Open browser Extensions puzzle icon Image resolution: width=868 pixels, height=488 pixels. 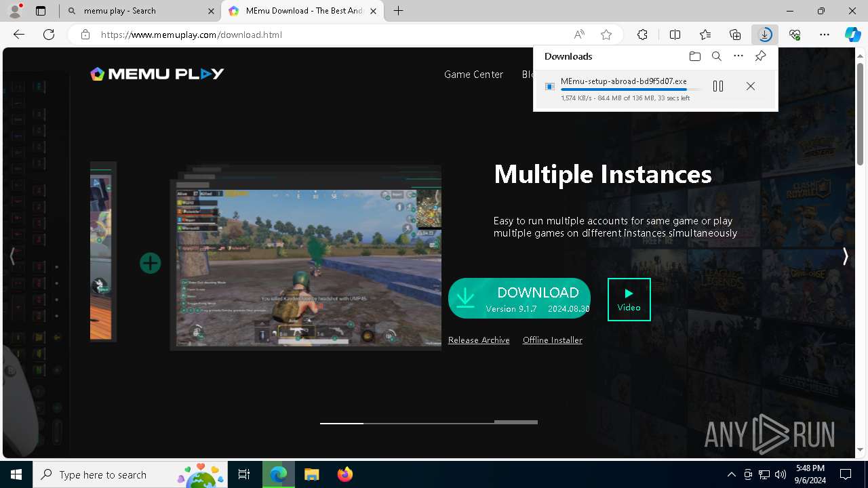click(642, 35)
